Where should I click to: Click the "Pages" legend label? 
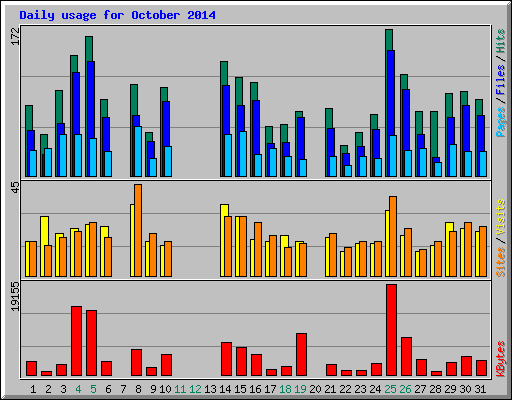point(500,122)
